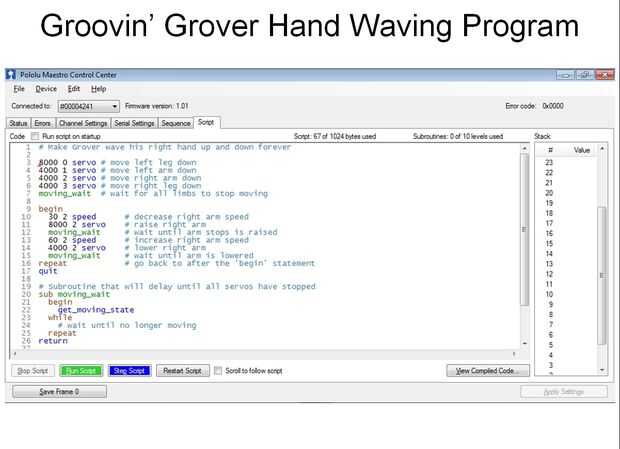Click 'return' keyword on line 26
Viewport: 620px width, 449px height.
(53, 341)
